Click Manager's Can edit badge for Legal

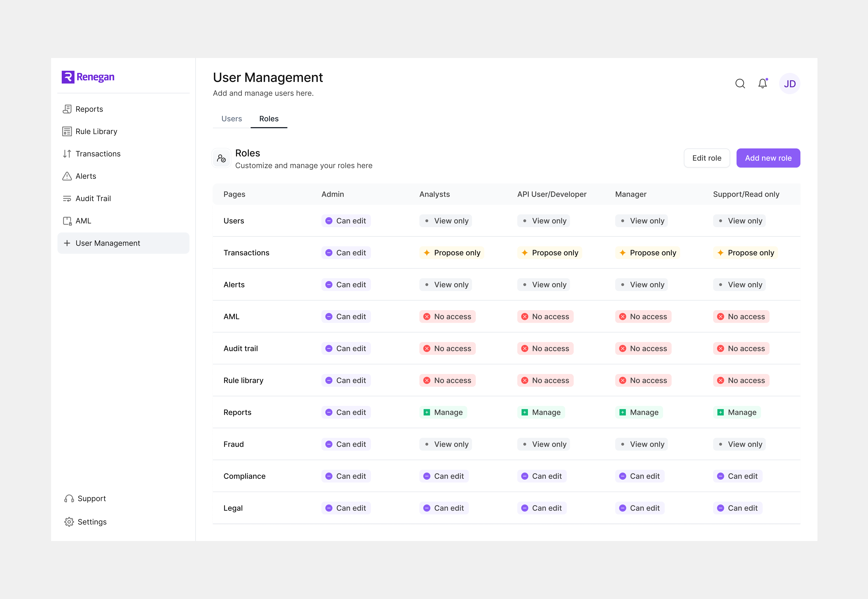tap(640, 508)
